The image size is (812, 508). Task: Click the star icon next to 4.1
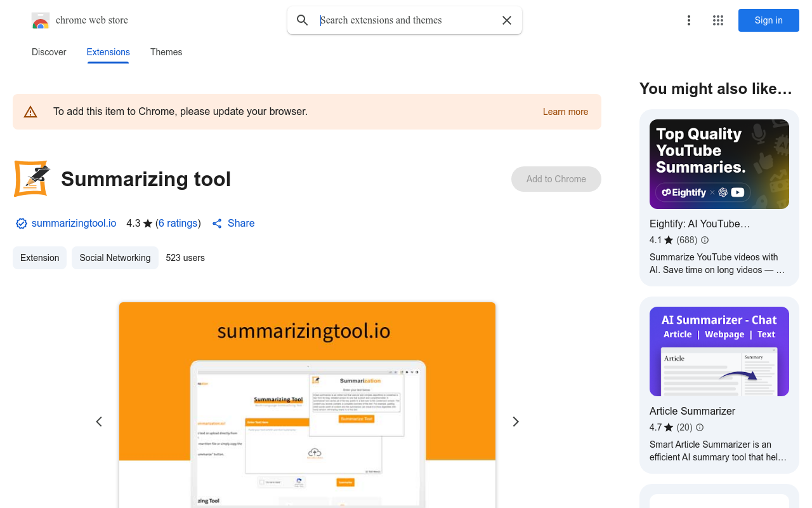pyautogui.click(x=669, y=240)
